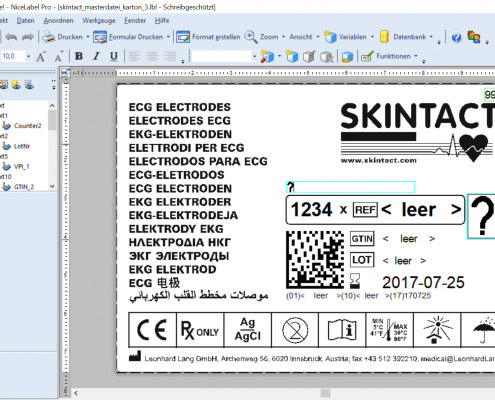The image size is (495, 400).
Task: Click the grey cube delete variable icon
Action: coord(327,57)
